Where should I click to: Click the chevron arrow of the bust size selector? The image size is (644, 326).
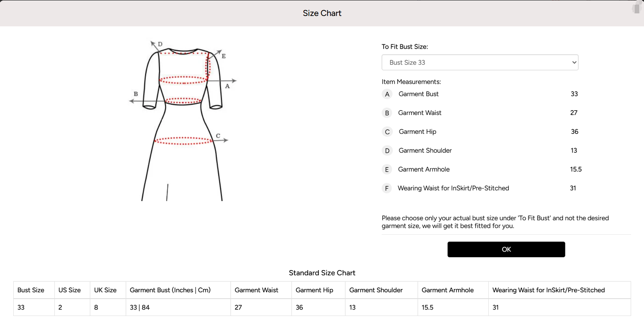point(574,63)
